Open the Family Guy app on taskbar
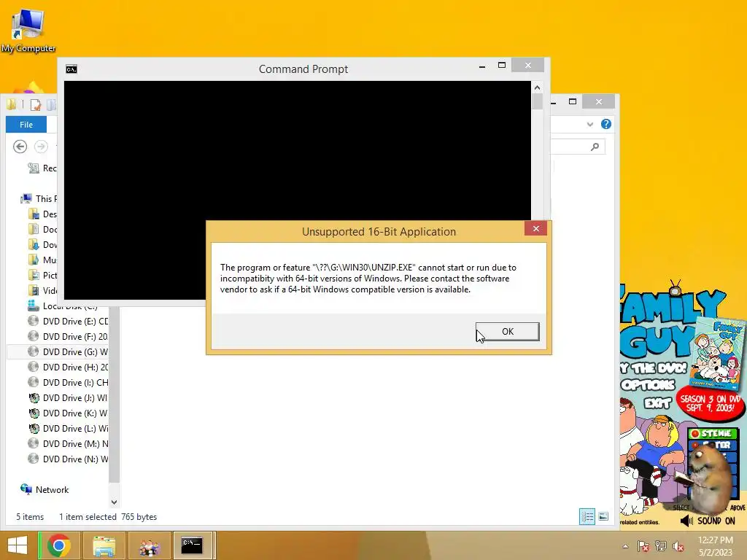 pyautogui.click(x=149, y=545)
